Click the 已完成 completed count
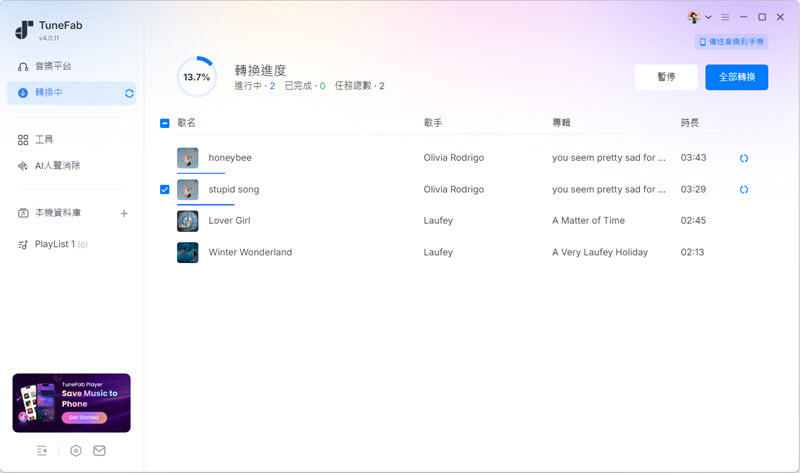Screen dimensions: 800x473 coord(305,86)
